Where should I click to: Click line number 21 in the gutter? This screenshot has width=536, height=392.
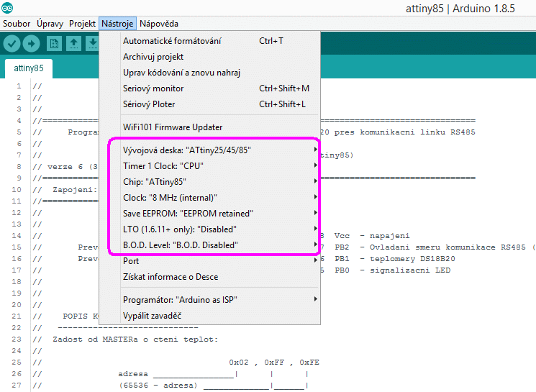[x=17, y=316]
